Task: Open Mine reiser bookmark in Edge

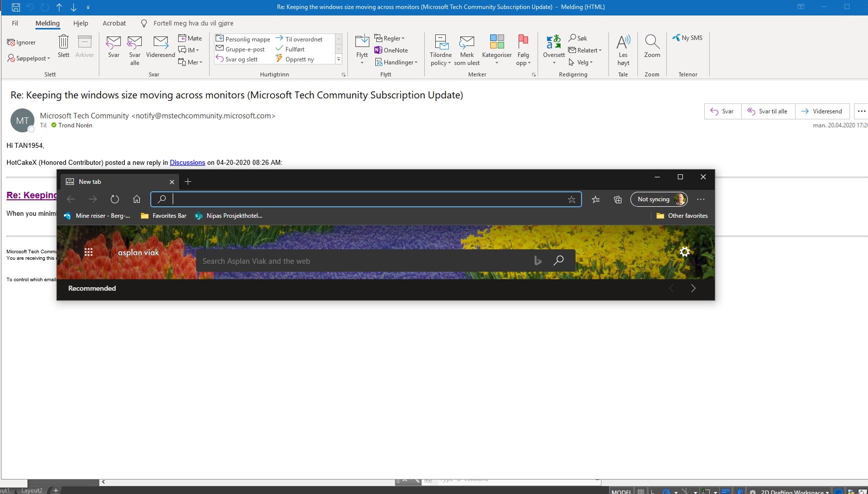Action: 97,216
